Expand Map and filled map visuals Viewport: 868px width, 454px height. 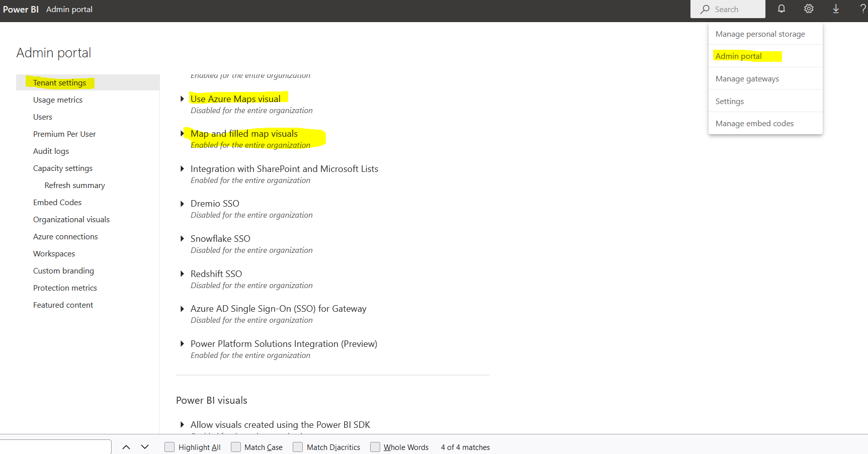click(x=182, y=134)
